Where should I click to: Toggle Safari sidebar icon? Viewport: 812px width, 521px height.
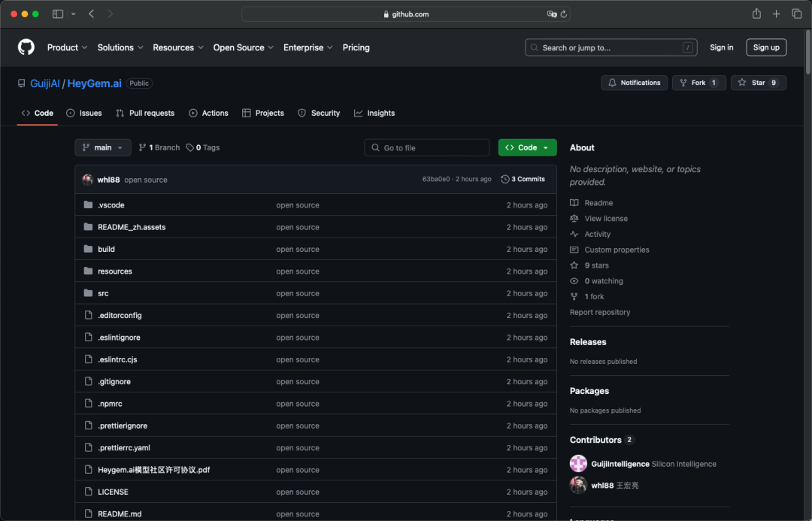tap(57, 14)
